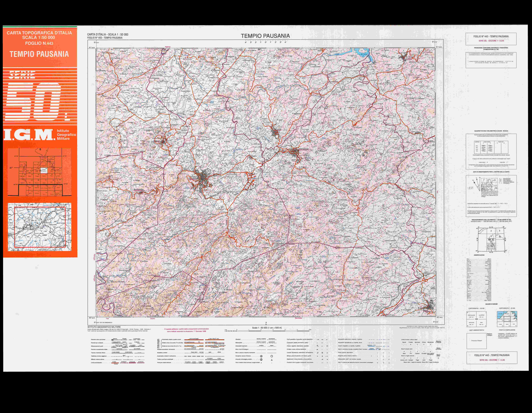Click 'ISTITUTO GEOGRAFICO MILITARE' below the map's left corner
The height and width of the screenshot is (413, 532).
click(104, 327)
